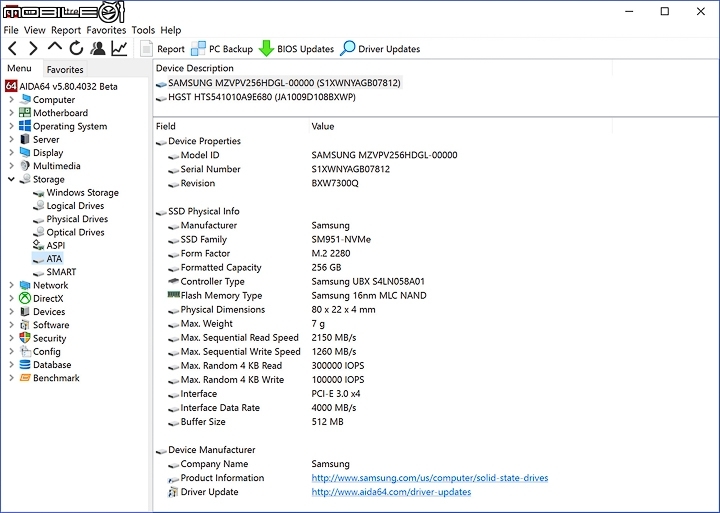Expand the Software tree node

coord(11,325)
